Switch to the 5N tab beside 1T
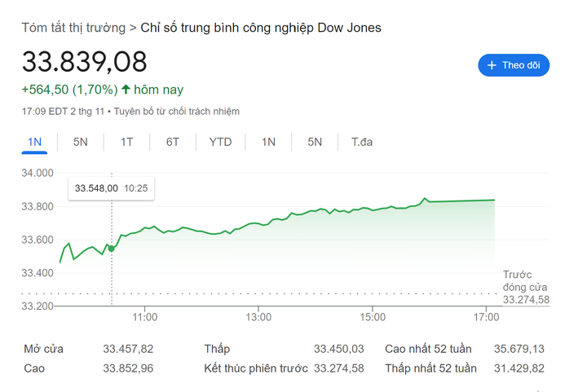 (80, 142)
